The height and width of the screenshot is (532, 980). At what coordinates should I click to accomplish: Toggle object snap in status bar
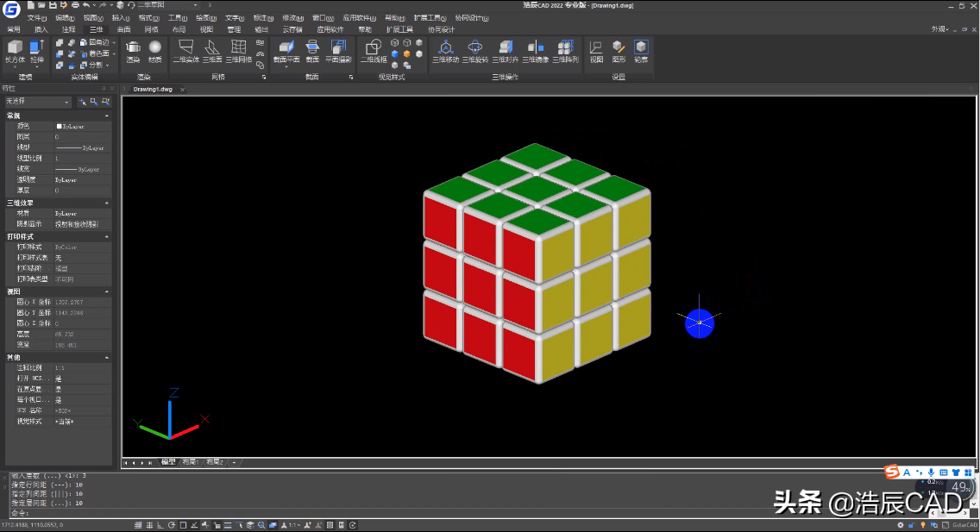(183, 525)
